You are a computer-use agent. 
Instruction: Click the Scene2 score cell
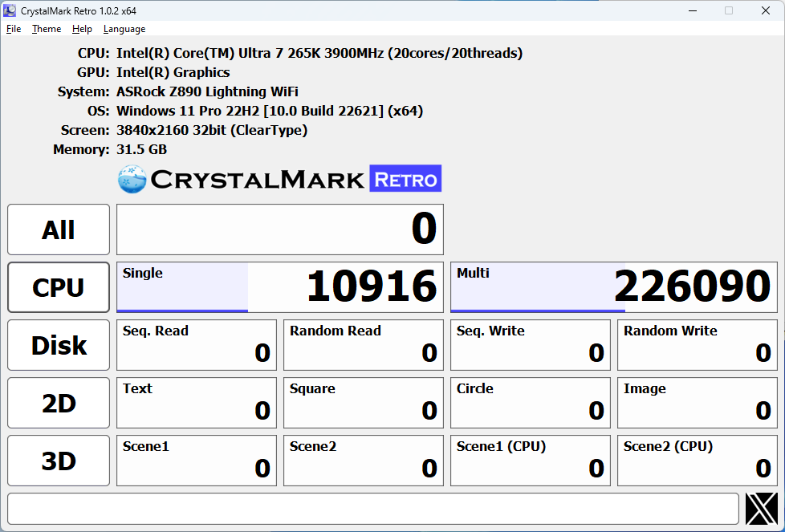(364, 461)
